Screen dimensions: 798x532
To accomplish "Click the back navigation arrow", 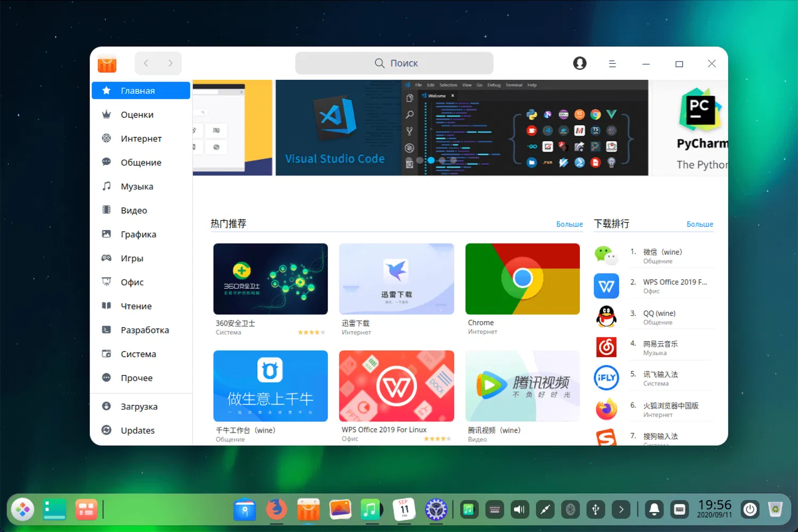I will (x=145, y=63).
